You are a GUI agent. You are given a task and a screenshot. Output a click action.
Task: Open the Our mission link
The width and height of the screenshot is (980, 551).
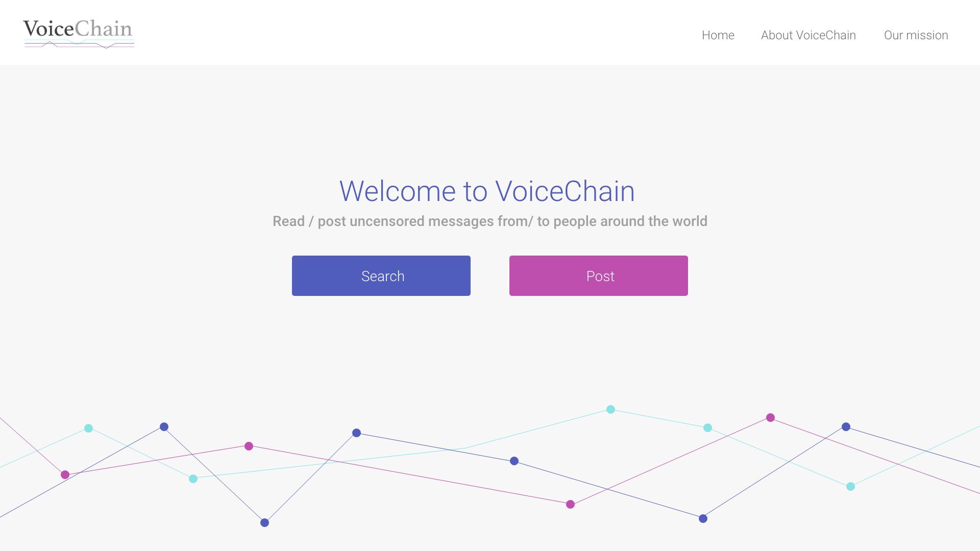(x=916, y=35)
